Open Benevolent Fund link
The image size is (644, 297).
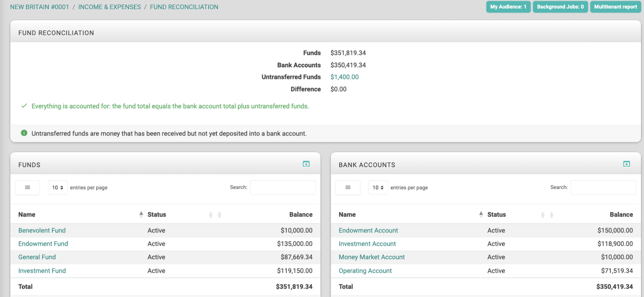click(x=42, y=230)
